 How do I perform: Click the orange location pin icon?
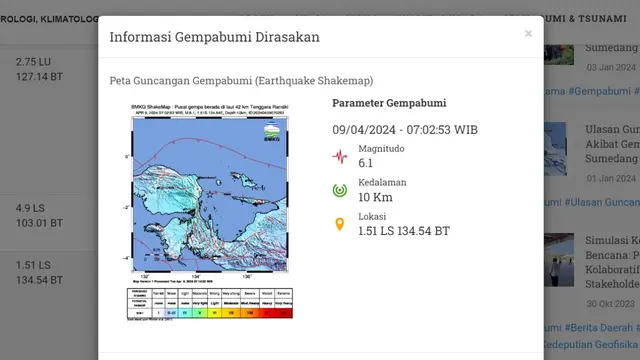(x=340, y=224)
